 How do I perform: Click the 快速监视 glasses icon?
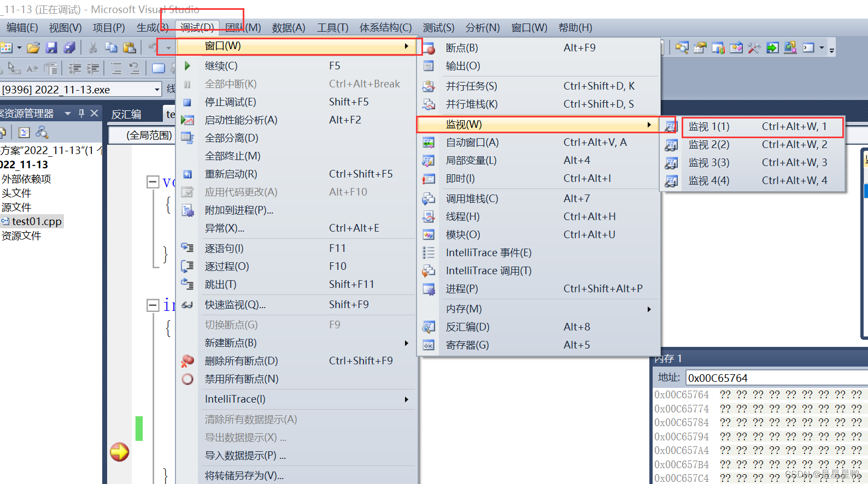(187, 305)
